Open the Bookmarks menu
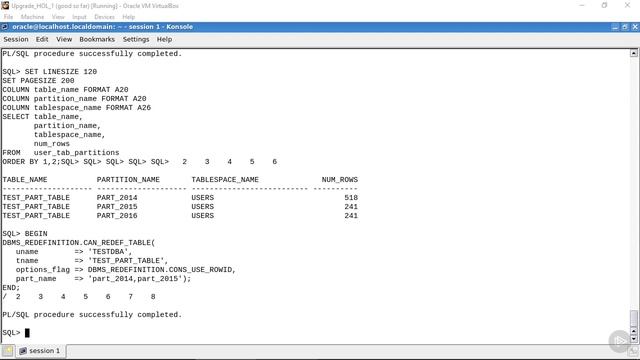 [97, 39]
